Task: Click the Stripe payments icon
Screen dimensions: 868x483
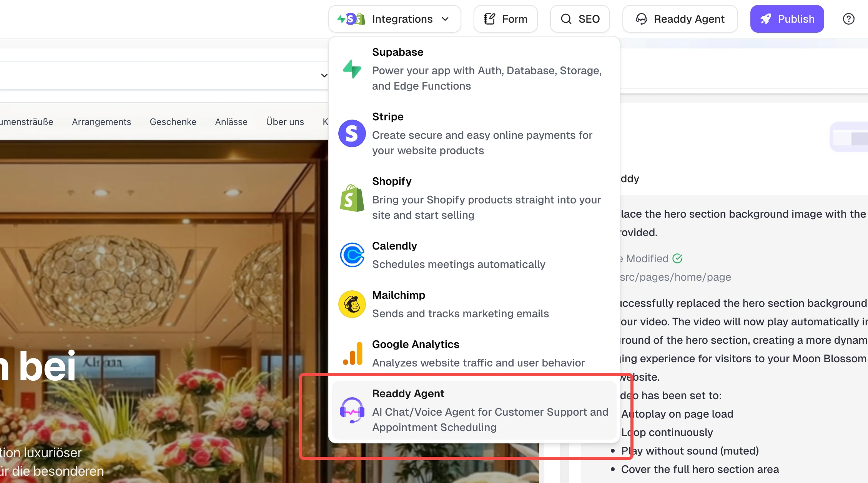Action: point(351,133)
